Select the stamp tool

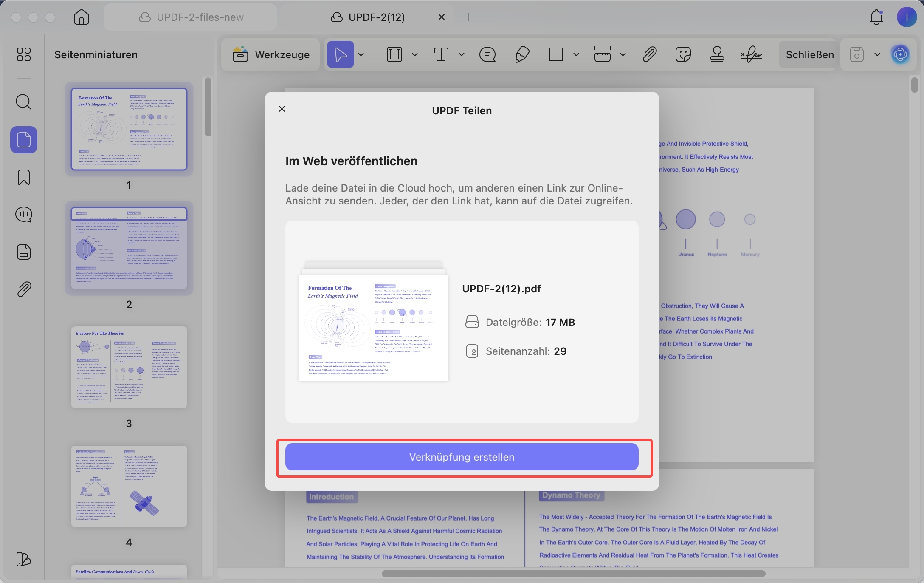(717, 54)
